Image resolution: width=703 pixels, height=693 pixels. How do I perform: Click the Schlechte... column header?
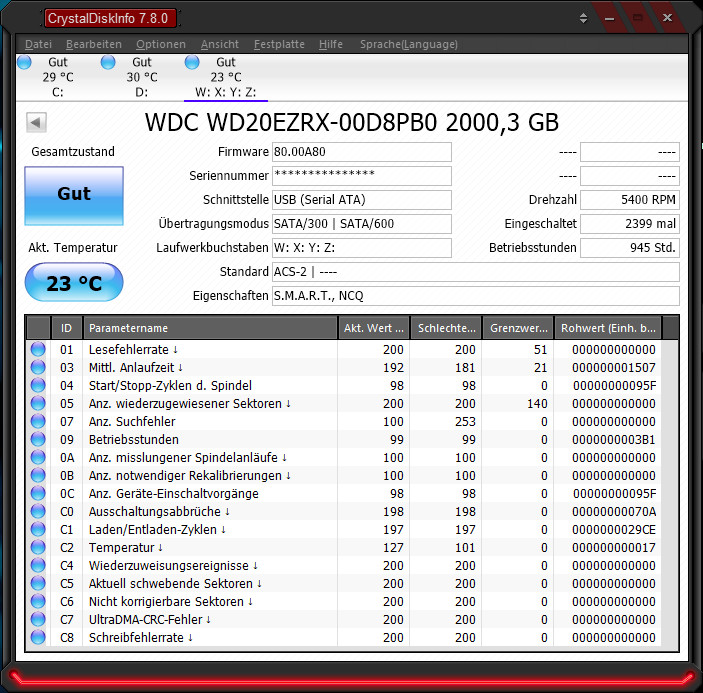pyautogui.click(x=447, y=328)
